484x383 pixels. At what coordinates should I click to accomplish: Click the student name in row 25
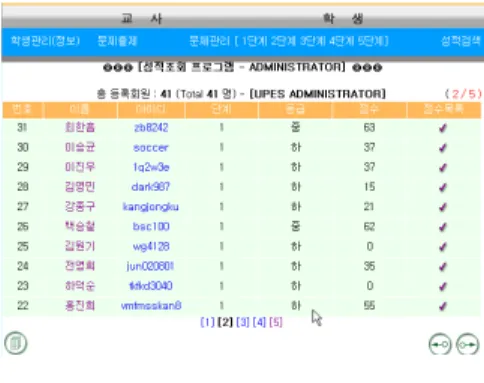pyautogui.click(x=80, y=246)
